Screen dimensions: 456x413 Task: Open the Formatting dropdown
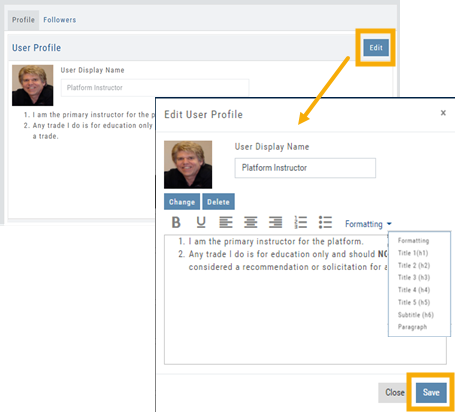pos(368,224)
